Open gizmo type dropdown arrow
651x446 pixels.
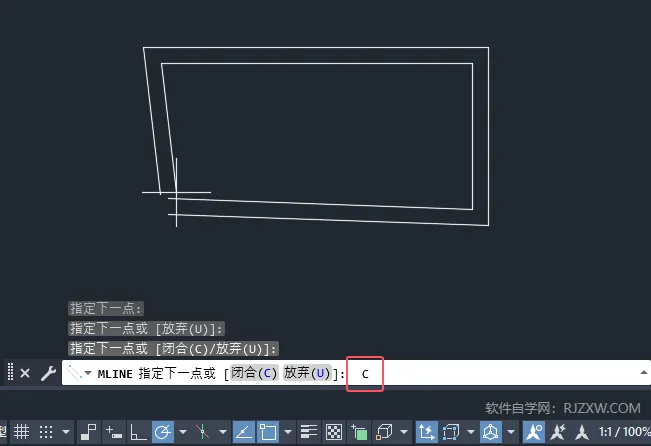[x=511, y=432]
